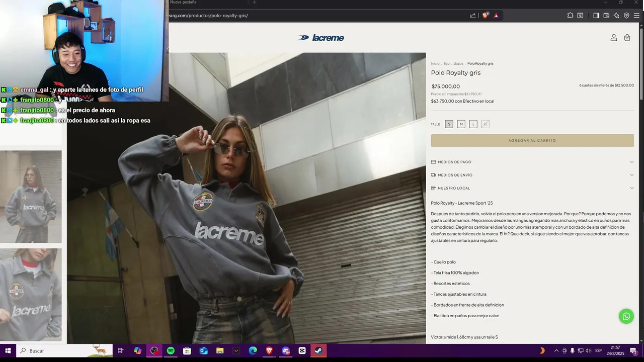This screenshot has height=362, width=644.
Task: Open Brave Shields lion icon
Action: click(485, 16)
